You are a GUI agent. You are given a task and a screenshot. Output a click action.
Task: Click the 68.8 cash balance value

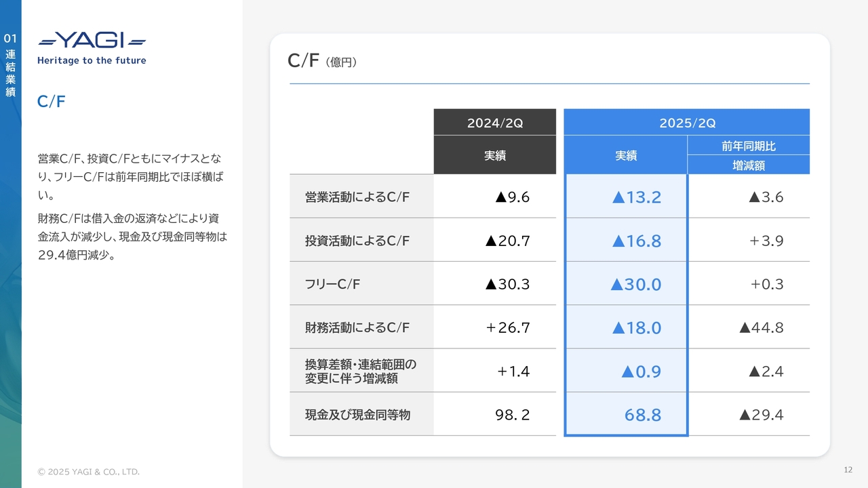pos(642,415)
